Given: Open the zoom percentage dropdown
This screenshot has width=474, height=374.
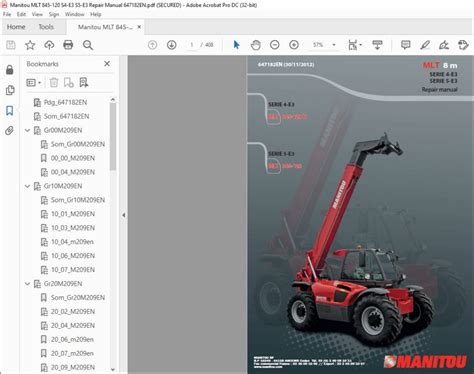Looking at the screenshot, I should click(x=334, y=45).
